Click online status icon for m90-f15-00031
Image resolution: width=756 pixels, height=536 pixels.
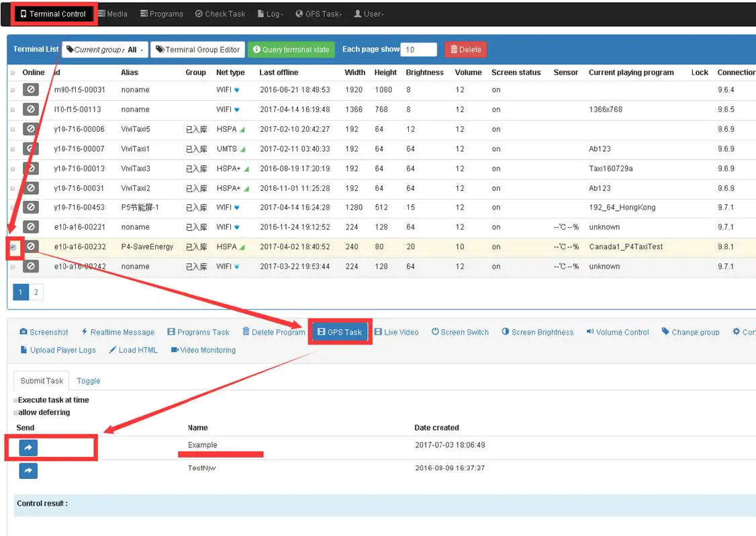point(31,90)
